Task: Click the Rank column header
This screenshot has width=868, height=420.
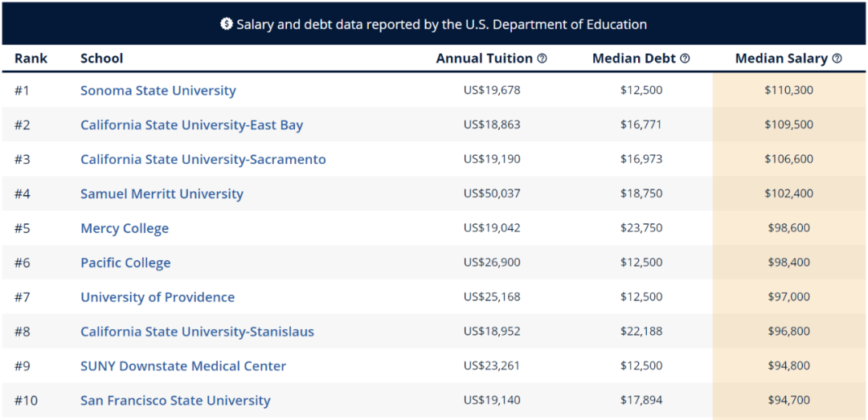Action: pos(31,59)
